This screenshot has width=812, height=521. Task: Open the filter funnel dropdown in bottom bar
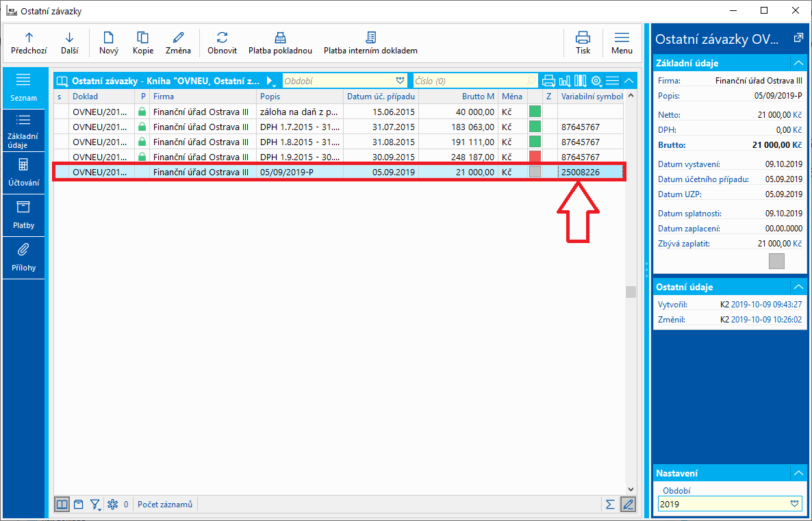click(x=95, y=505)
